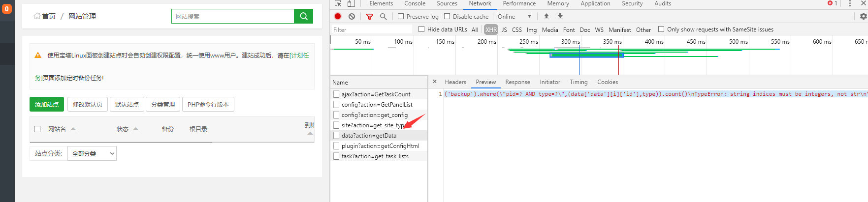Click the green website search magnifier button
868x202 pixels.
tap(303, 16)
